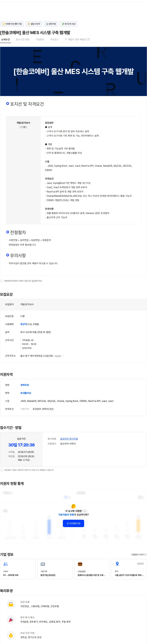Click 서울 금천구 가산디지털1로 168 address
Viewport: 147px width, 644px height.
(129, 575)
